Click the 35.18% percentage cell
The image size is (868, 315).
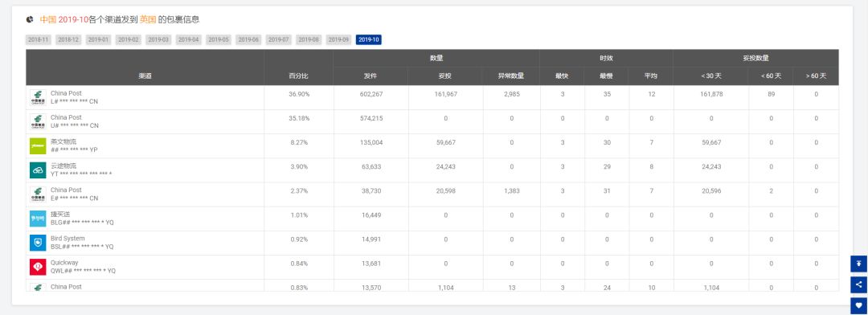tap(299, 118)
